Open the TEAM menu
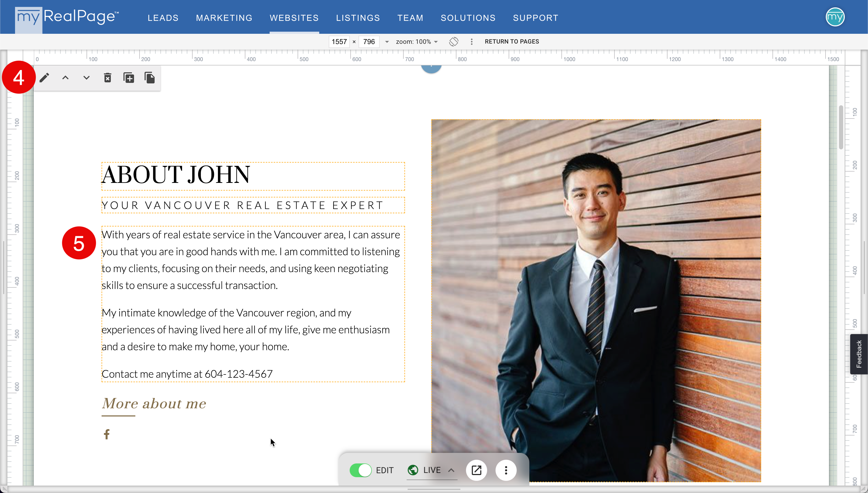This screenshot has width=868, height=493. (x=410, y=18)
